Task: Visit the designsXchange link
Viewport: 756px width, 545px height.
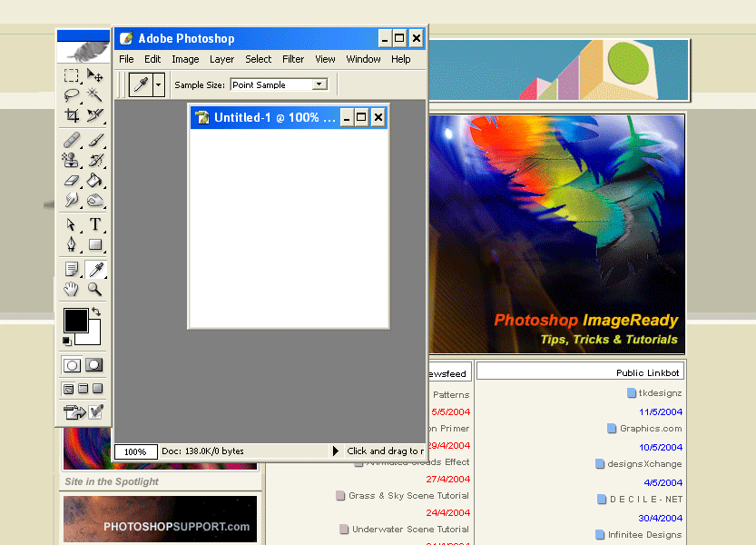Action: [x=644, y=463]
